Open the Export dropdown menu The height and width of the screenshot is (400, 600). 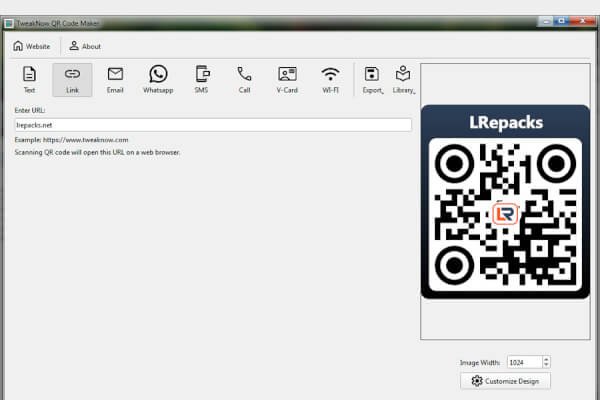pyautogui.click(x=373, y=80)
